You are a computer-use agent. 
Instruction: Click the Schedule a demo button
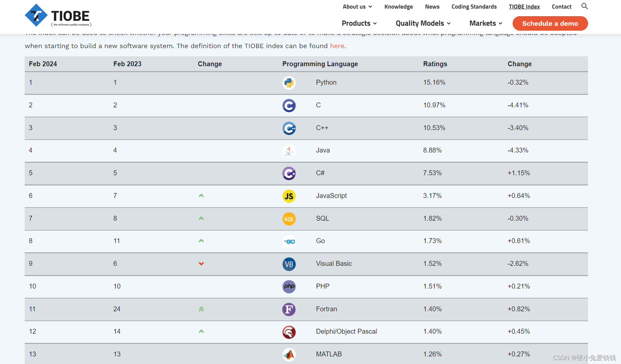pyautogui.click(x=550, y=23)
